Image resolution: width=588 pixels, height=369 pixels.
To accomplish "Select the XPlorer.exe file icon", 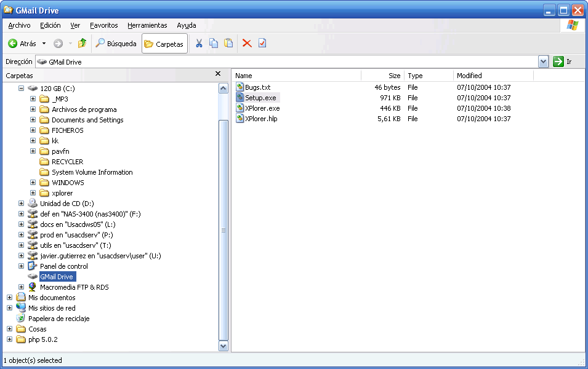I will (x=240, y=108).
